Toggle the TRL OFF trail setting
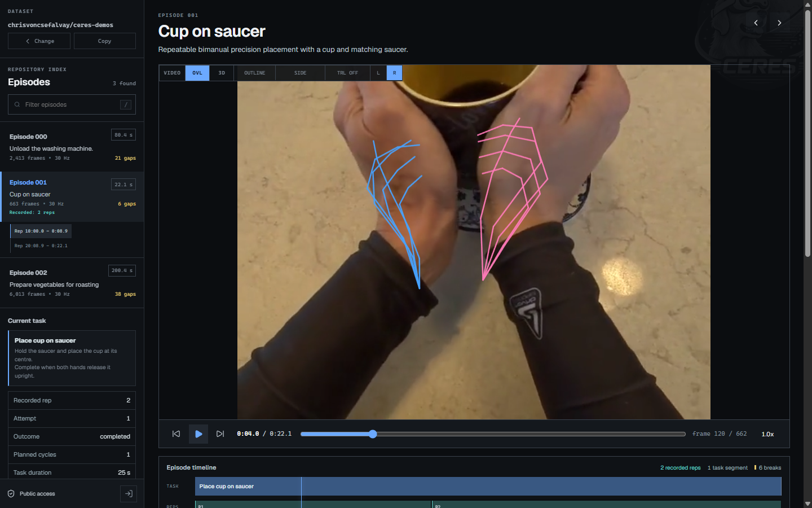 click(x=347, y=73)
